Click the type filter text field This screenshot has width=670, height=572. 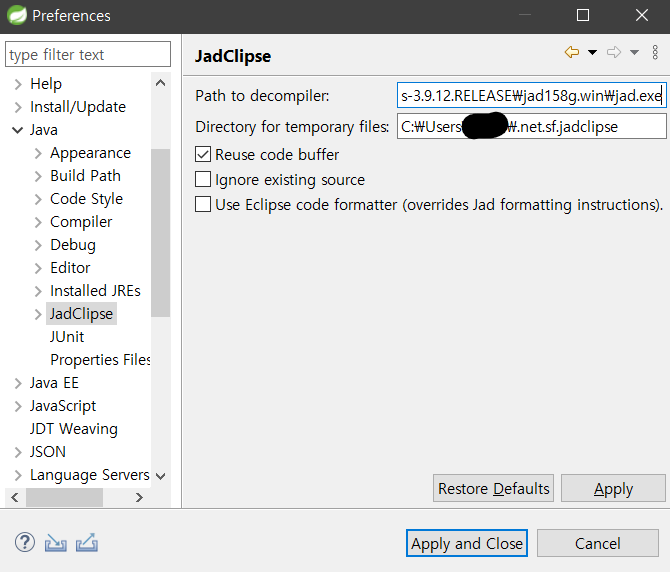click(88, 54)
